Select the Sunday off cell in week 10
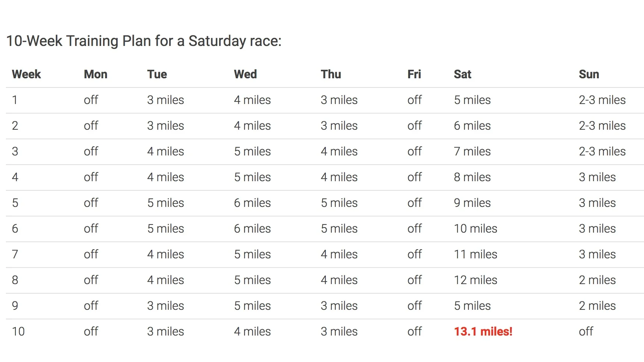 point(586,331)
